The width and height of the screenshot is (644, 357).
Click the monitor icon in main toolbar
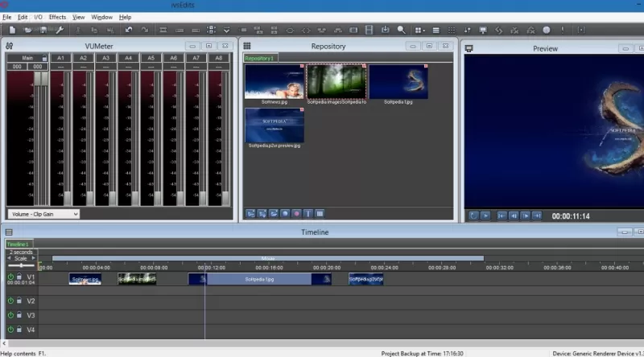click(x=483, y=30)
